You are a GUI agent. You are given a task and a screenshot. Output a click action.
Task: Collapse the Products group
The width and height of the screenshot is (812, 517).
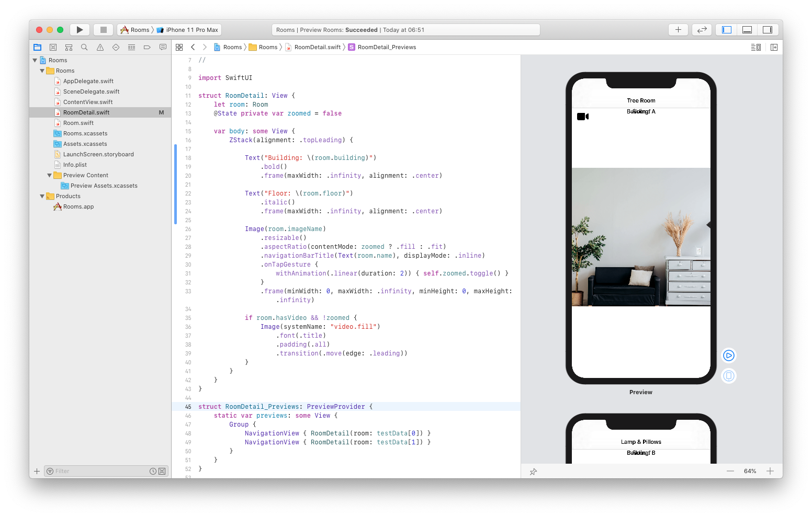click(x=42, y=196)
